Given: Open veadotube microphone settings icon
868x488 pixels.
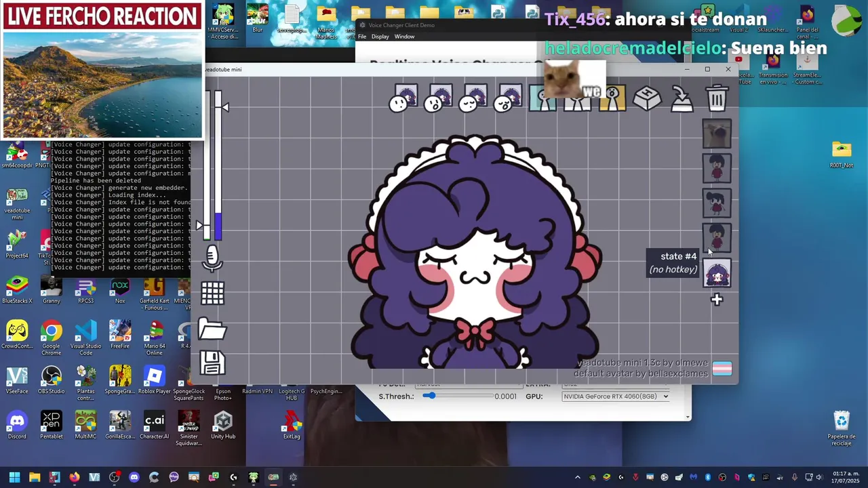Looking at the screenshot, I should pos(212,258).
